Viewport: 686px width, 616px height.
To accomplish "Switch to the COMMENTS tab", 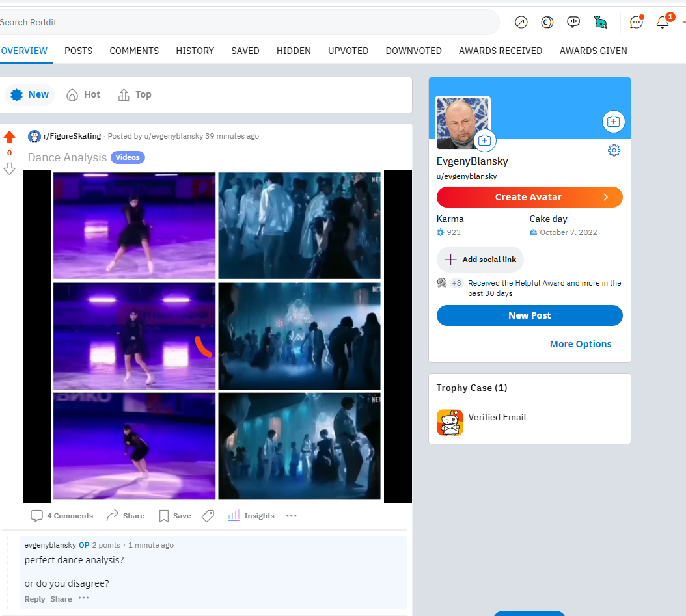I will tap(134, 51).
